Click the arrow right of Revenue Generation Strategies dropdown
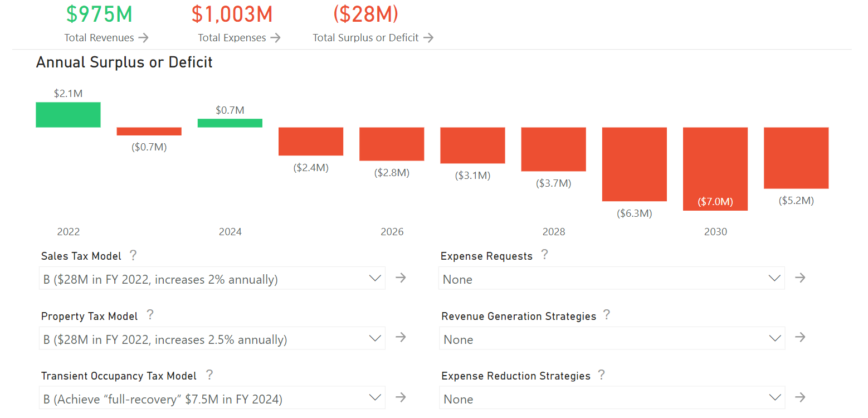Viewport: 868px width, 418px height. click(x=800, y=337)
